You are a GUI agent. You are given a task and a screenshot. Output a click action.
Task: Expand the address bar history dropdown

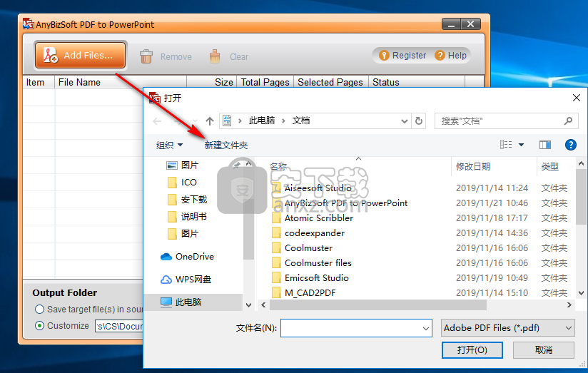click(x=404, y=121)
